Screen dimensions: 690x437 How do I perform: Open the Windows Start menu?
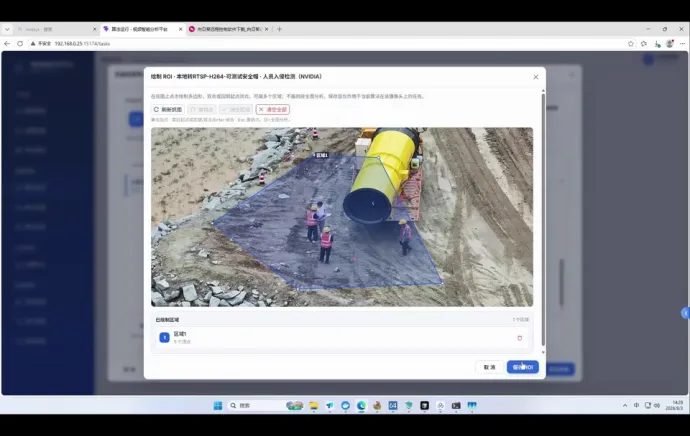tap(218, 405)
